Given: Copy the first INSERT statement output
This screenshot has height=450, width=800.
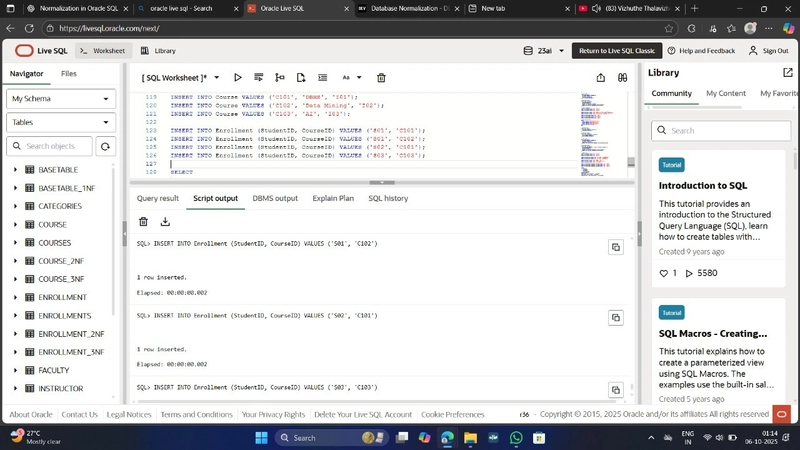Looking at the screenshot, I should pos(615,247).
